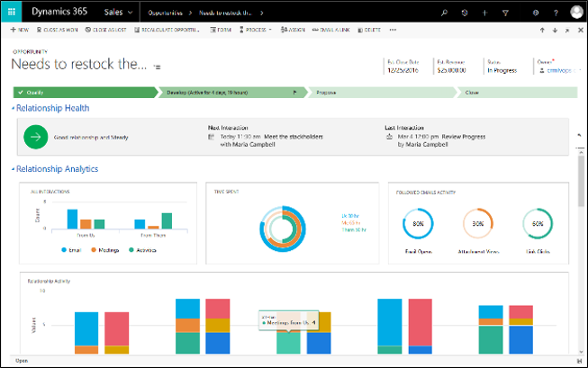Viewport: 588px width, 368px height.
Task: Click the plus quick create icon
Action: tap(485, 13)
